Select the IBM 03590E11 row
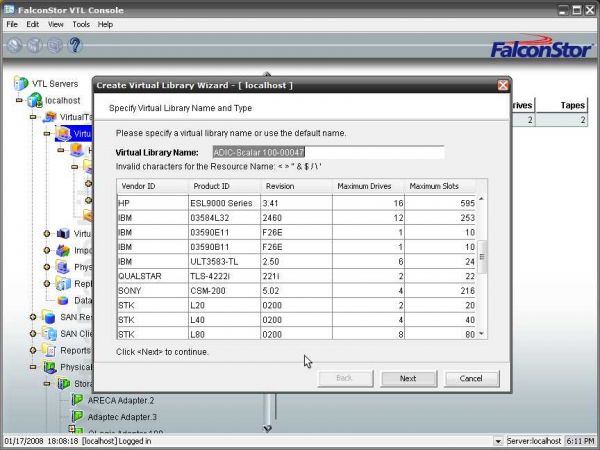The width and height of the screenshot is (600, 450). [x=297, y=232]
